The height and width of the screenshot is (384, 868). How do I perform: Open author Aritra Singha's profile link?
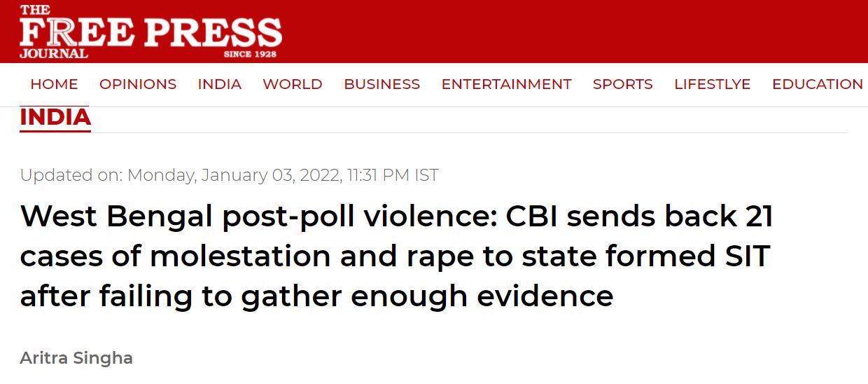[x=76, y=358]
